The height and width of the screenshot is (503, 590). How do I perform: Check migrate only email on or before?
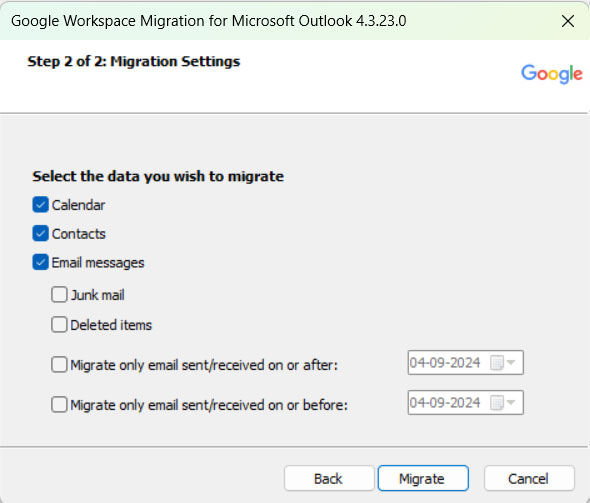tap(59, 405)
